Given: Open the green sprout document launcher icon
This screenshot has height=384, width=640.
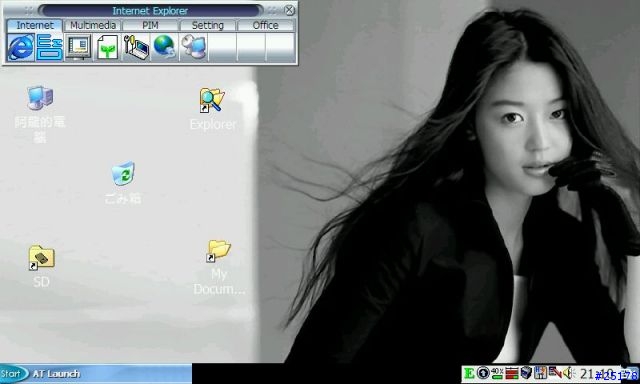Looking at the screenshot, I should click(107, 47).
